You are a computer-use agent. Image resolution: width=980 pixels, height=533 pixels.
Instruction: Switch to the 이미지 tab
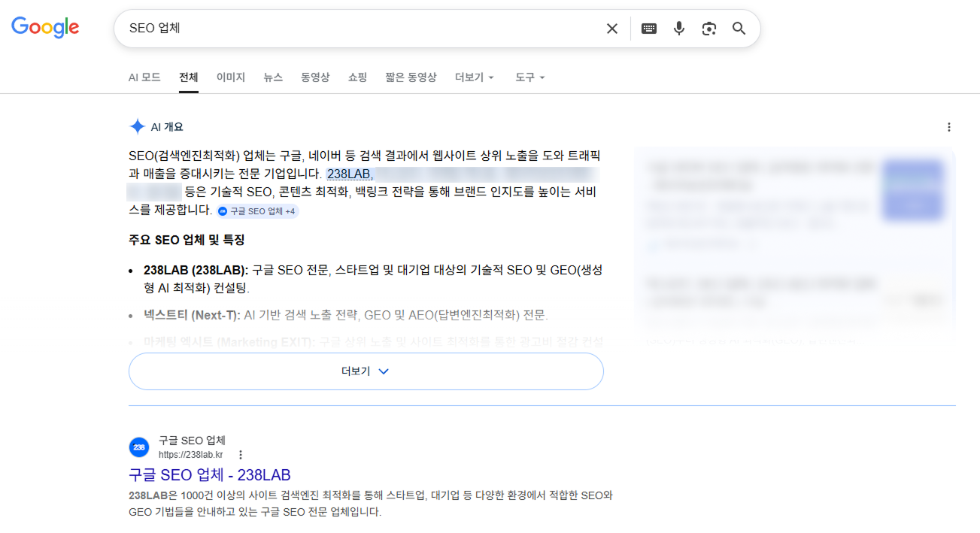230,77
